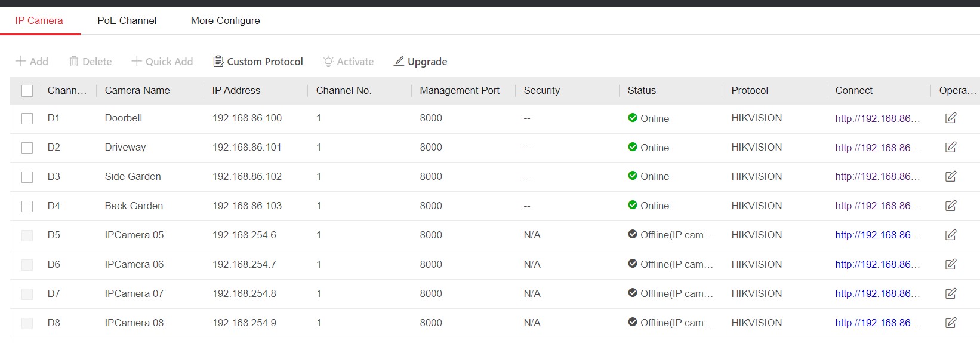Image resolution: width=980 pixels, height=343 pixels.
Task: Open edit icon for Driveway camera row
Action: click(x=951, y=147)
